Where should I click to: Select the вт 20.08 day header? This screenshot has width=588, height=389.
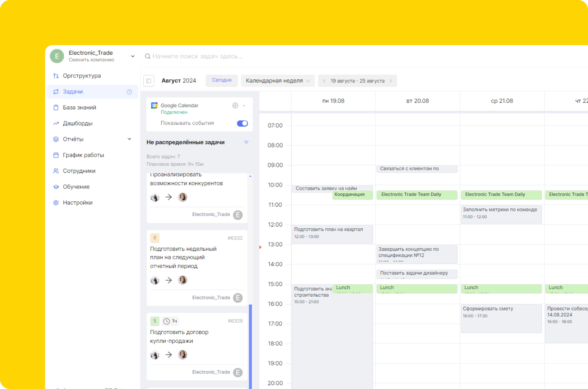(x=418, y=101)
